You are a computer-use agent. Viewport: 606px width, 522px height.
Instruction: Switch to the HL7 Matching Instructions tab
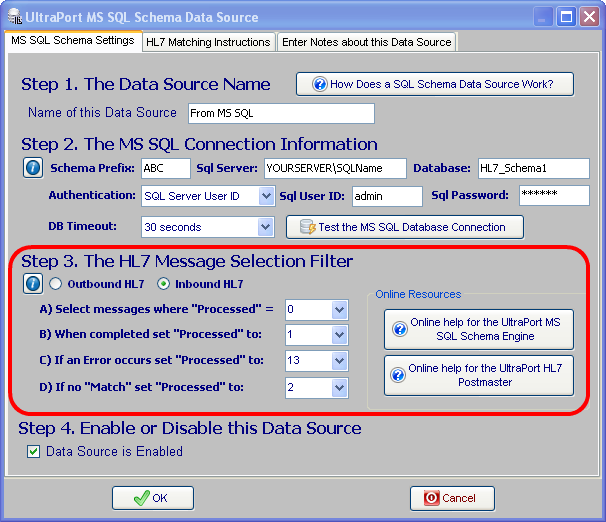click(208, 42)
